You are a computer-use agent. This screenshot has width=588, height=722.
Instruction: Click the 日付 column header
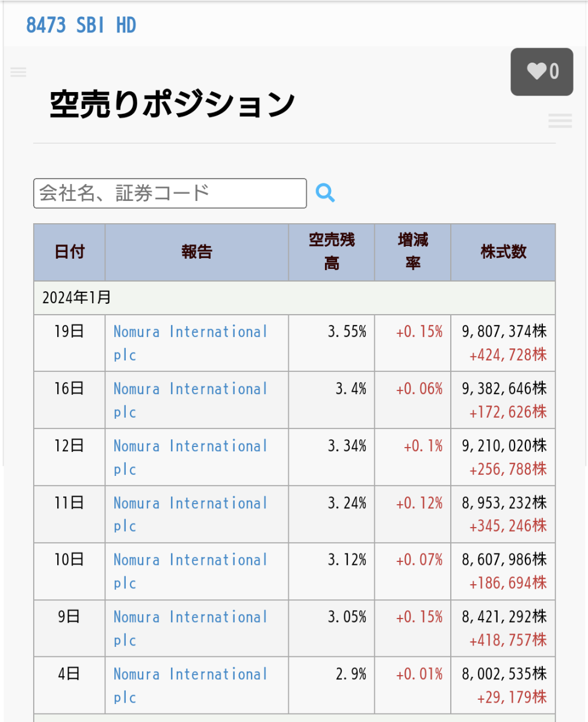69,252
